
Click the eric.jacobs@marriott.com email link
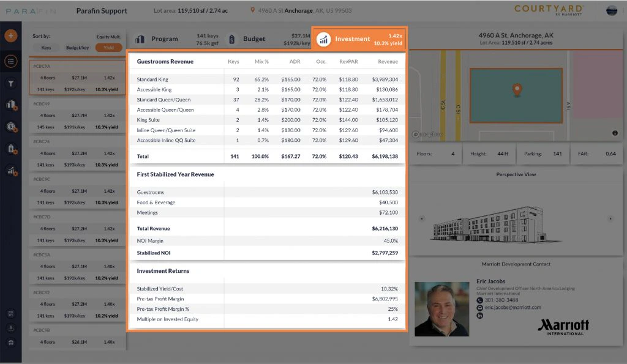coord(512,307)
